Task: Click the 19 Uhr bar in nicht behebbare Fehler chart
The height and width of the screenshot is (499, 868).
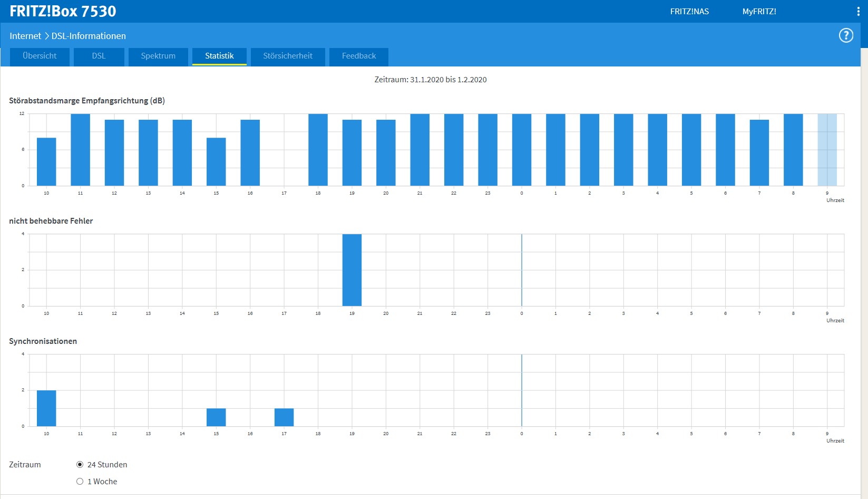Action: coord(352,270)
